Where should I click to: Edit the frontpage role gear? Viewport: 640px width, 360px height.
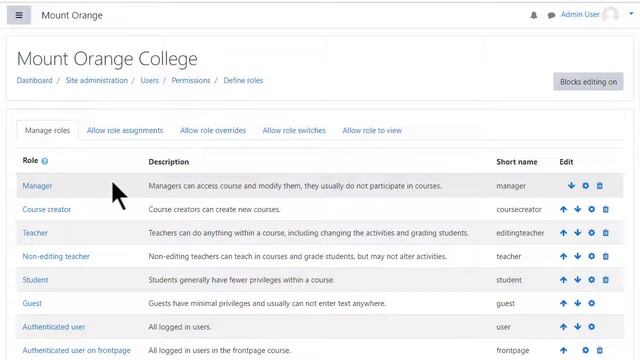pyautogui.click(x=585, y=350)
